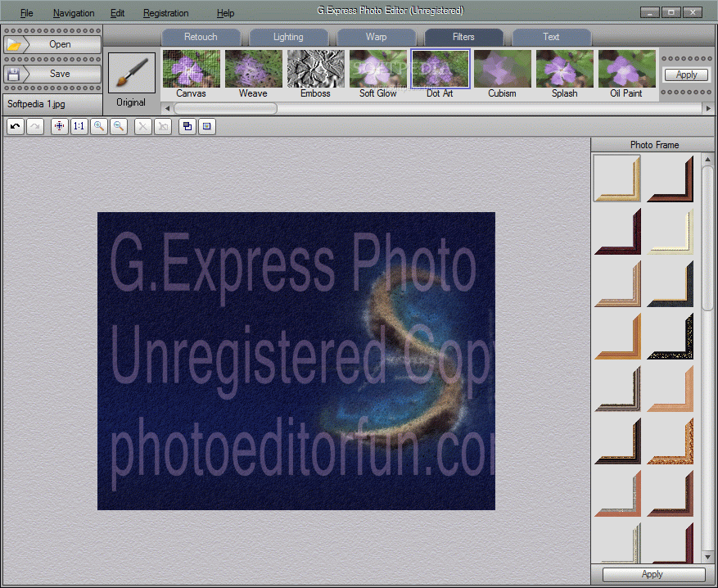Choose the Weave filter thumbnail
This screenshot has height=588, width=718.
(x=254, y=69)
